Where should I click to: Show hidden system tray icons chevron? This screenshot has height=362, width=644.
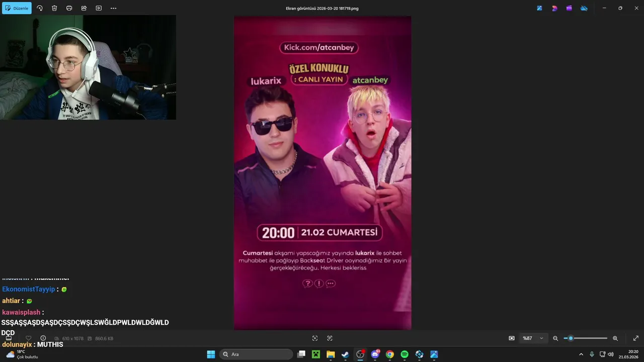(581, 354)
